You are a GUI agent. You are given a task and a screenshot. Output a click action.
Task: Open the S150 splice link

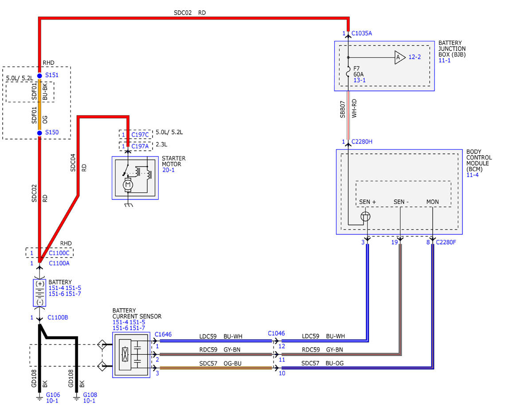tap(51, 132)
